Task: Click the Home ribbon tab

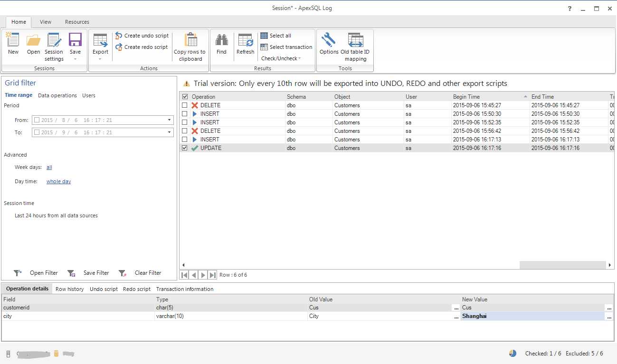Action: (x=19, y=22)
